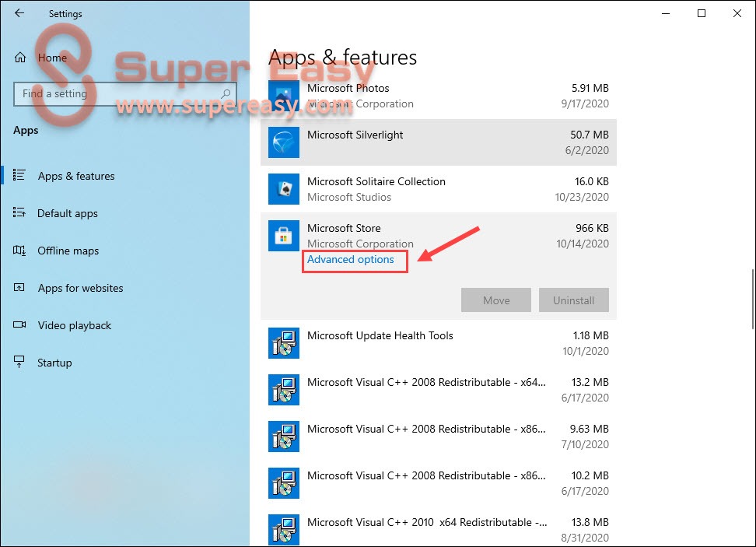Click the Apps for websites sidebar icon

click(19, 287)
